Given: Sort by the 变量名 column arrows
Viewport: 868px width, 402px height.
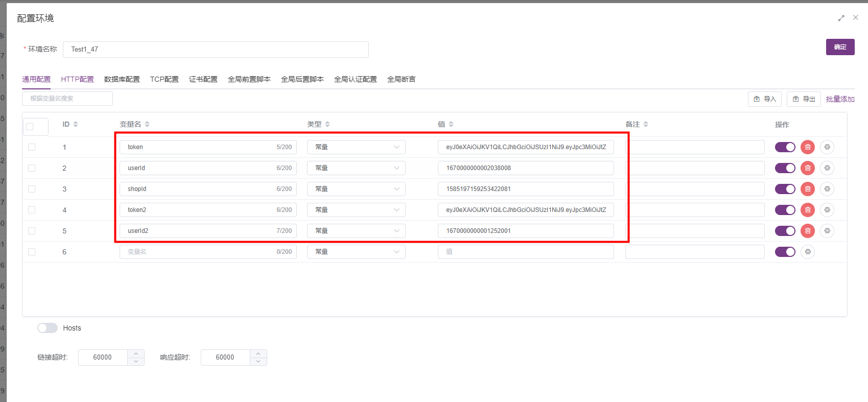Looking at the screenshot, I should pyautogui.click(x=147, y=124).
